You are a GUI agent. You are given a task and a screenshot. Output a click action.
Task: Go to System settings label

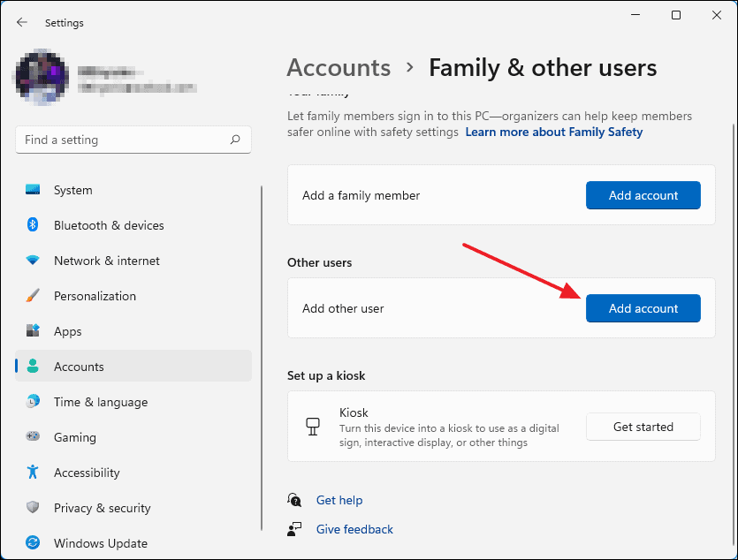point(73,190)
